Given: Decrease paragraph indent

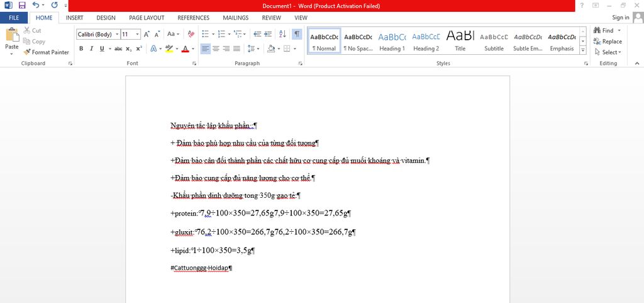Looking at the screenshot, I should click(257, 34).
